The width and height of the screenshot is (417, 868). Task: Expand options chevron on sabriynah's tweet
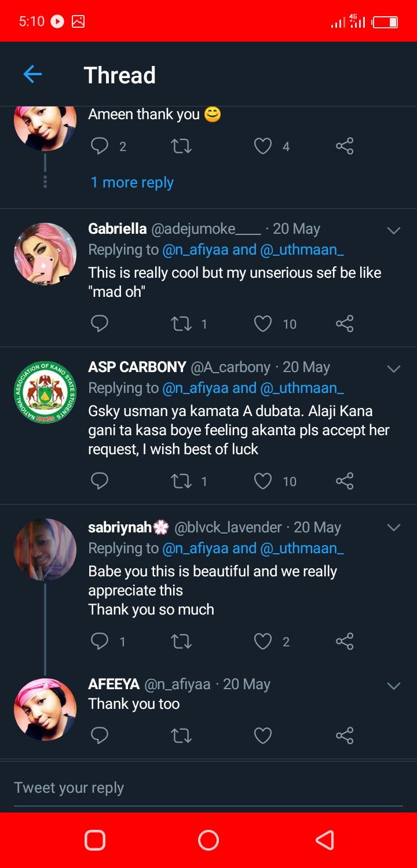pyautogui.click(x=394, y=527)
